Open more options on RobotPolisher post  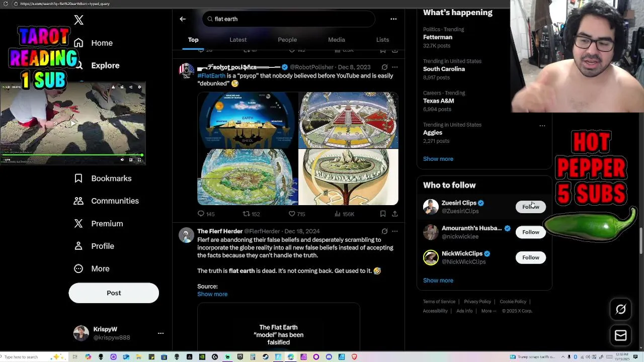395,67
